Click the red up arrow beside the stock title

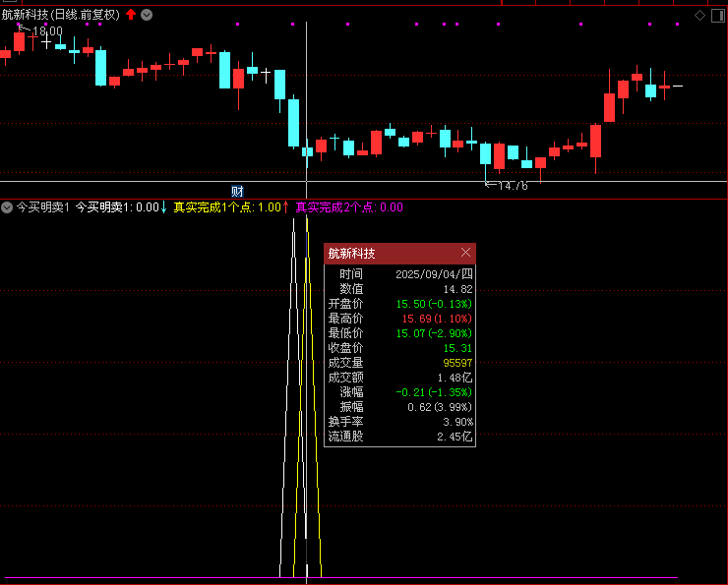tap(131, 15)
